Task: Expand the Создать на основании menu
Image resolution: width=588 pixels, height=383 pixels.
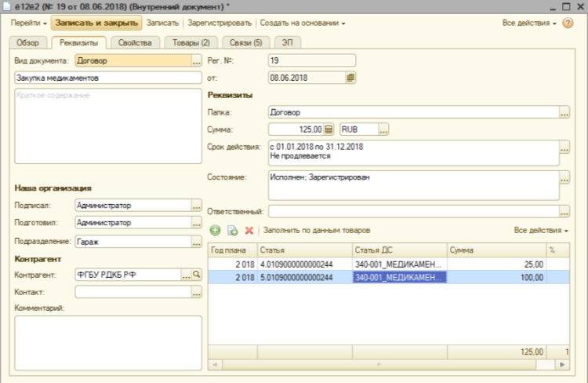Action: point(303,24)
